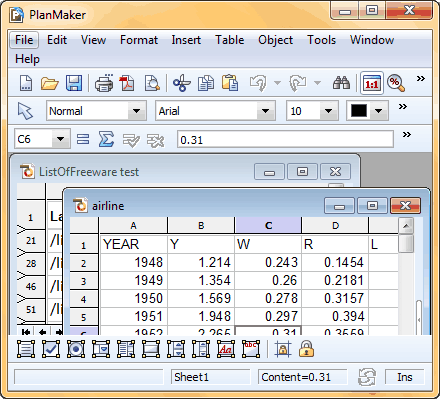Click the Cut scissors icon
440x399 pixels.
pos(182,83)
